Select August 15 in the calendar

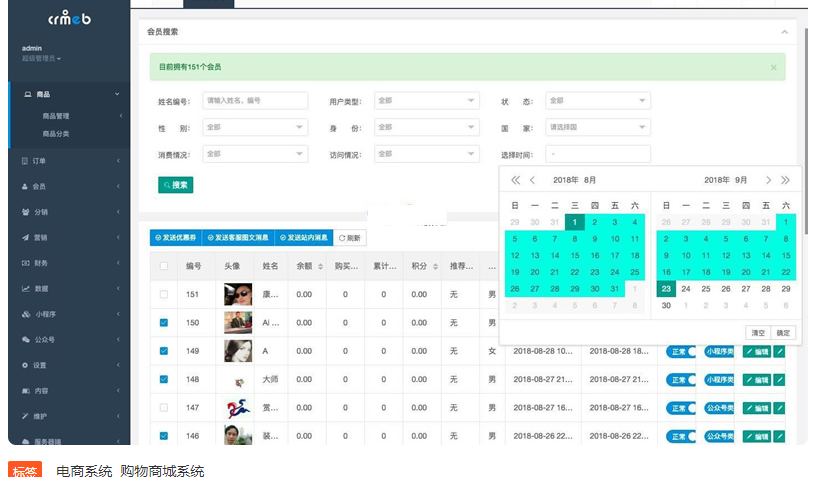(x=575, y=255)
